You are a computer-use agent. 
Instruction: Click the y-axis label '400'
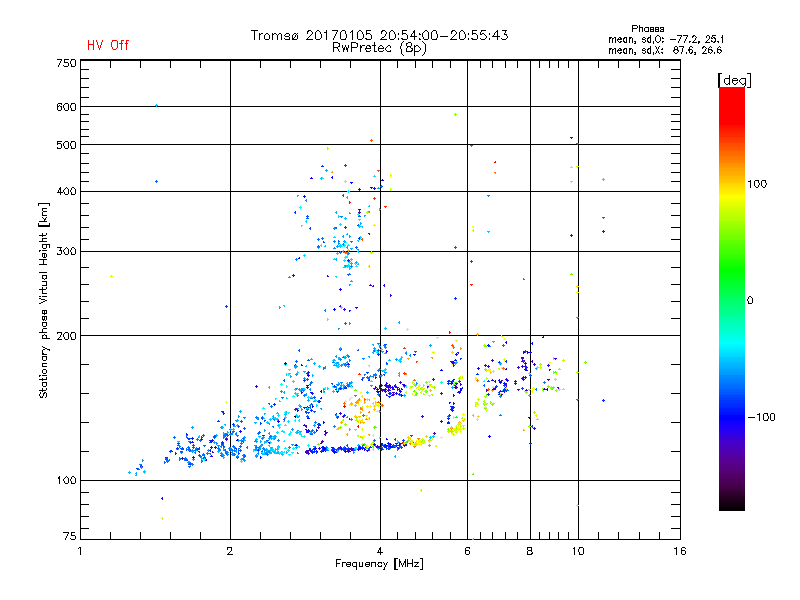pos(66,192)
